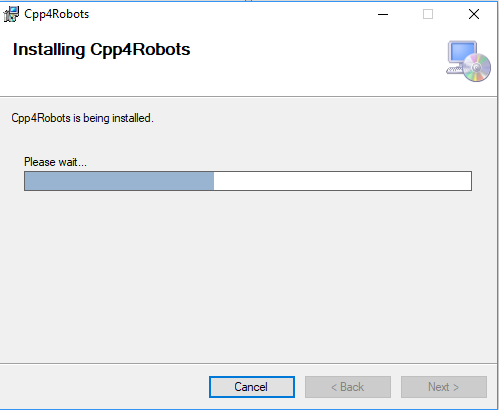The image size is (499, 410).
Task: Click the empty white part of the progress bar
Action: (342, 181)
